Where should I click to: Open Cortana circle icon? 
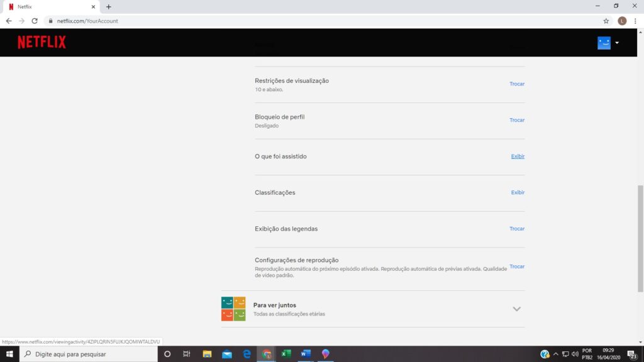coord(167,354)
